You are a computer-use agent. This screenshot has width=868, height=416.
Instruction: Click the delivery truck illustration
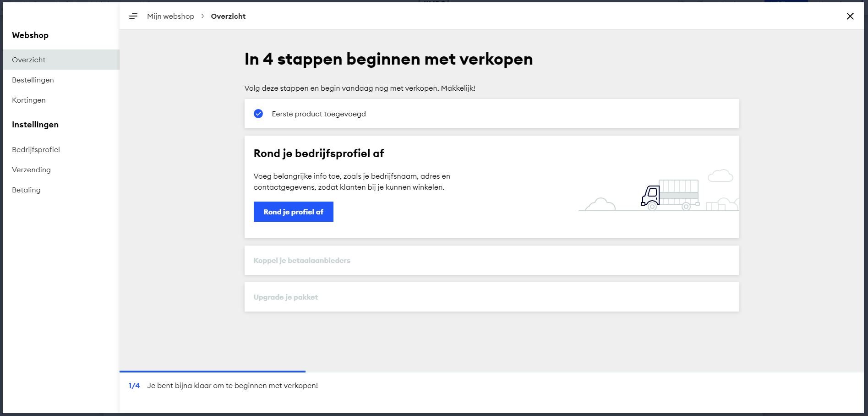coord(670,195)
